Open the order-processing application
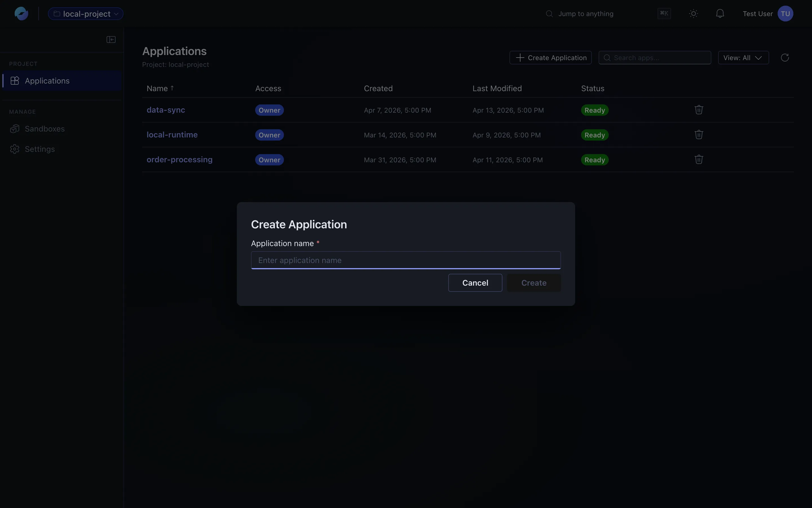The height and width of the screenshot is (508, 812). pos(180,159)
